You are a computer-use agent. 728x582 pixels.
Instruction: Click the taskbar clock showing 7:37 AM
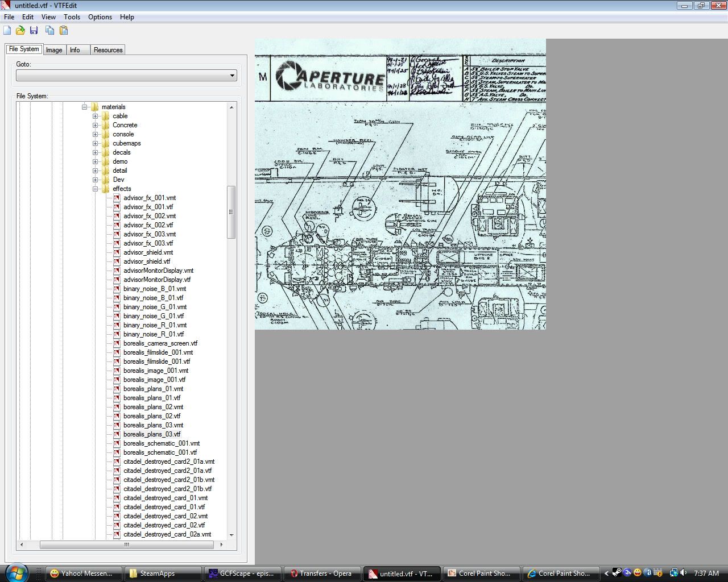706,573
